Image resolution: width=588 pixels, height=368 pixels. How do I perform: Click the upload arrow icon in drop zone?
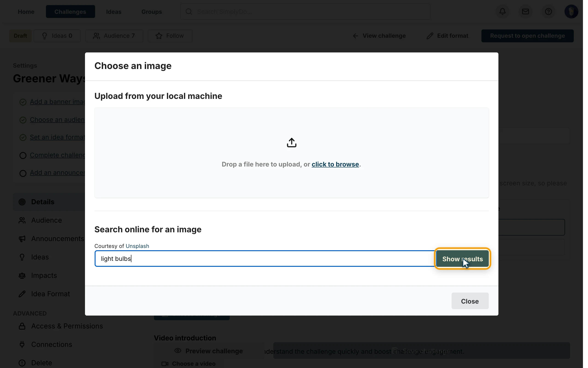291,143
